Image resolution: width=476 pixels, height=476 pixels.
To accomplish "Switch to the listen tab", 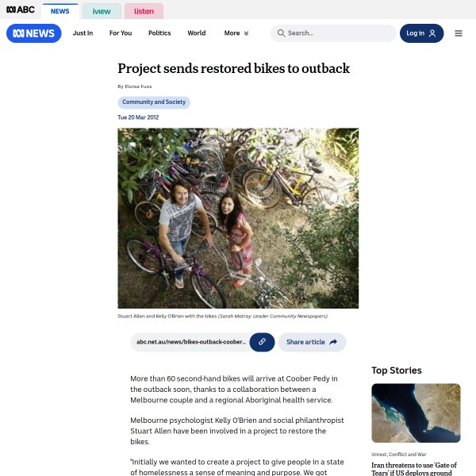I will (144, 11).
